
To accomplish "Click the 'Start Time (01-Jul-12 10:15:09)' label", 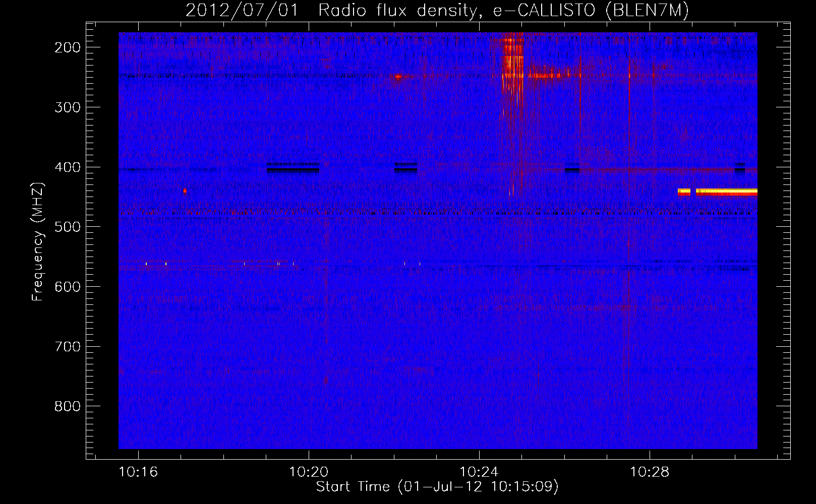I will [x=437, y=487].
